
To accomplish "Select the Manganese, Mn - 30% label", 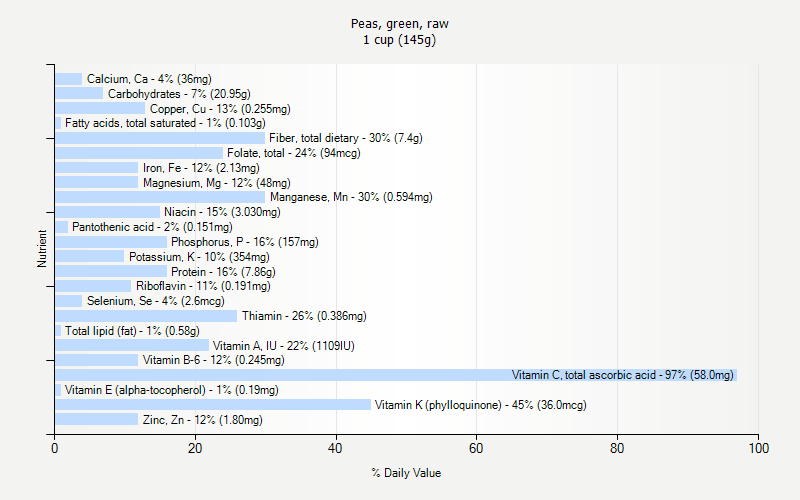I will click(351, 197).
